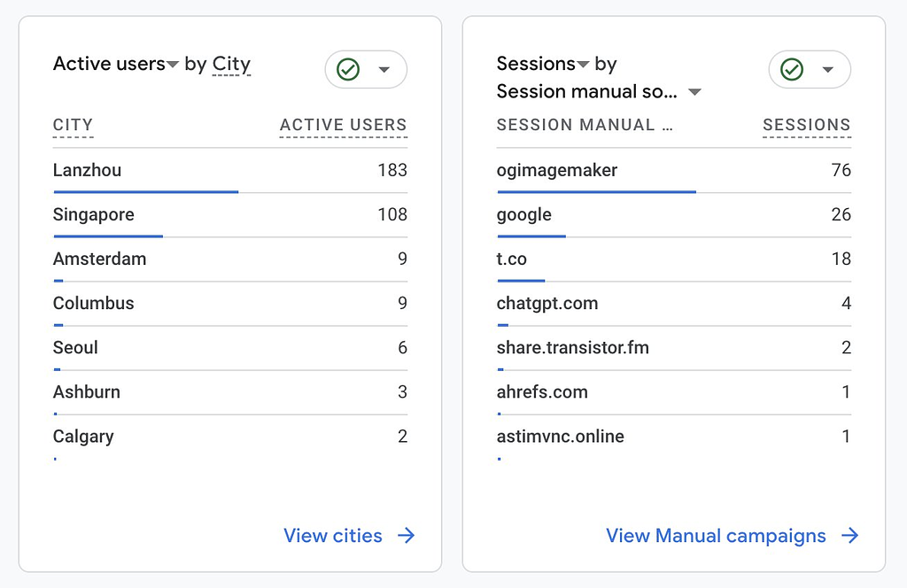Open the View Manual campaigns link
907x588 pixels.
716,536
